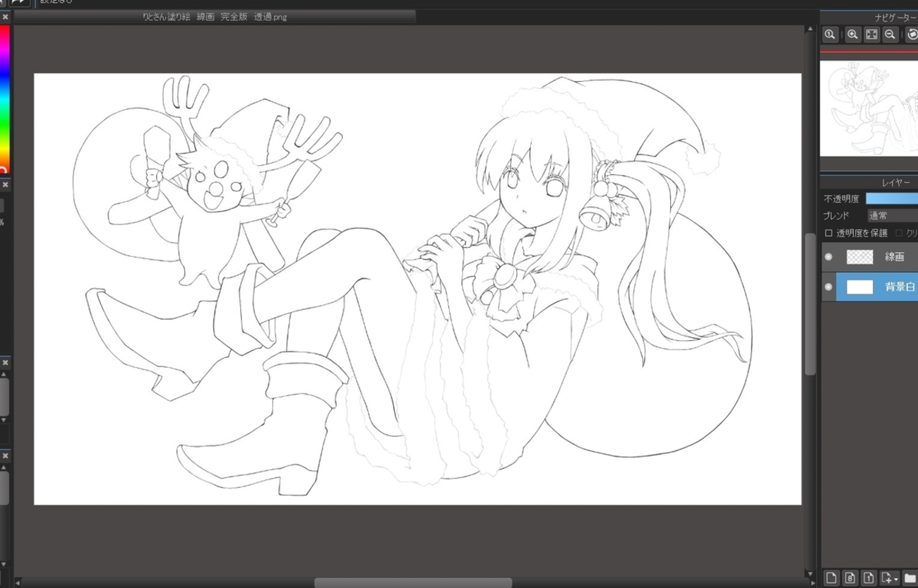Image resolution: width=918 pixels, height=588 pixels.
Task: Click the rotate canvas icon in the Navigator
Action: [x=912, y=34]
